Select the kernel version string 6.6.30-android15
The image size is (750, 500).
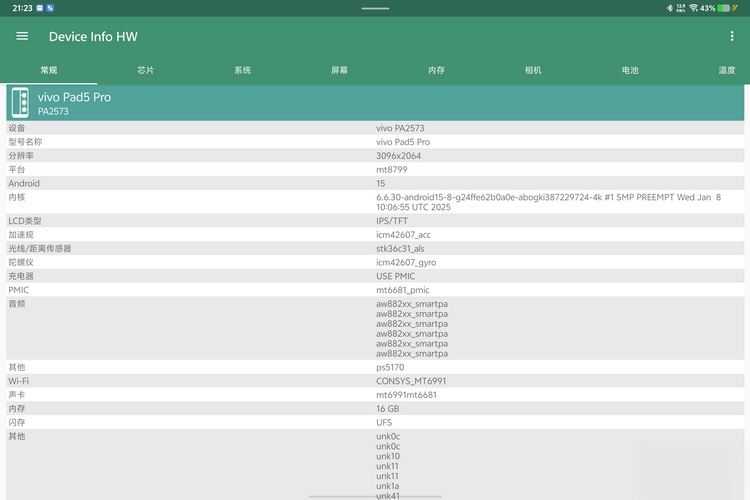(548, 202)
